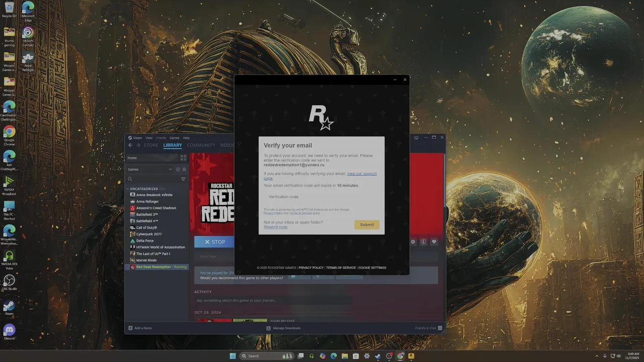Open Discord desktop icon

click(9, 332)
